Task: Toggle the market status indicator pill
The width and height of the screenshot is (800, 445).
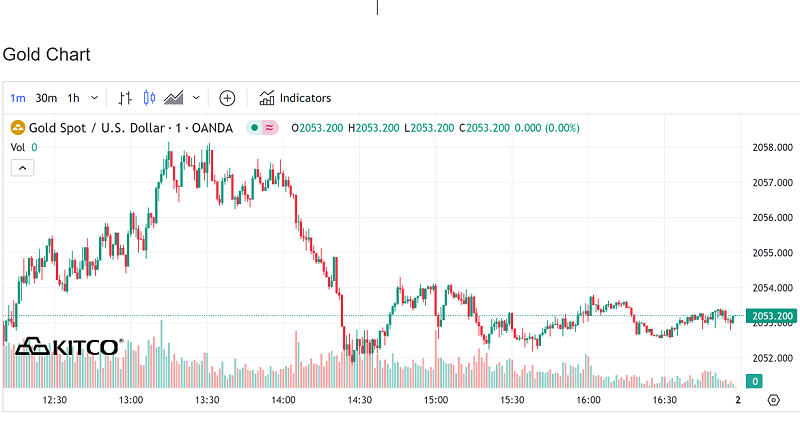Action: point(262,128)
